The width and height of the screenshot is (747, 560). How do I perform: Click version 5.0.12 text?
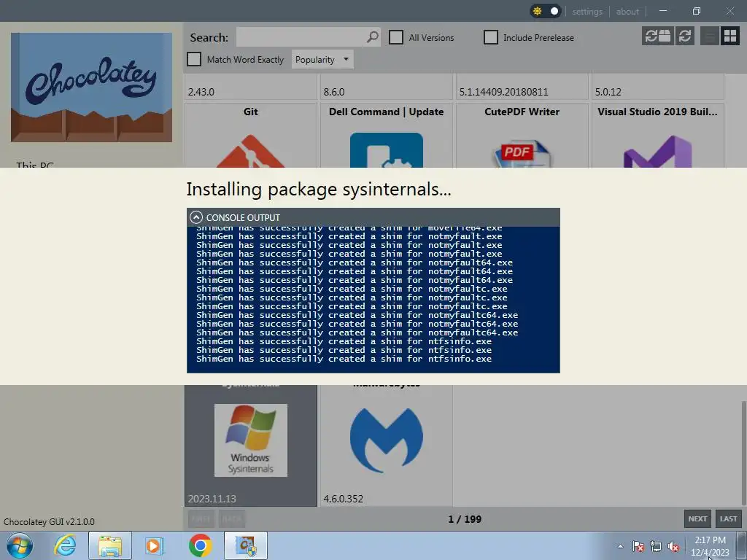tap(608, 92)
